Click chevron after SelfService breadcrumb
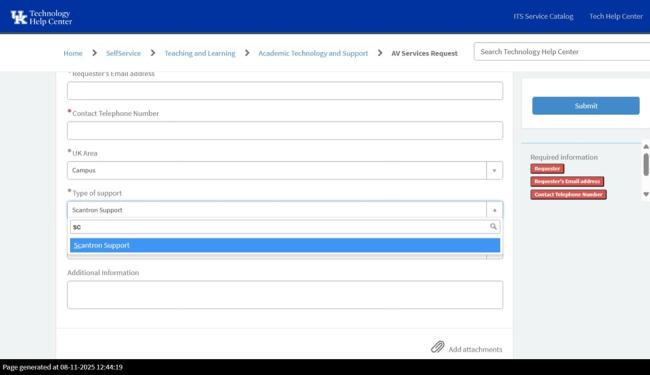 (x=153, y=53)
